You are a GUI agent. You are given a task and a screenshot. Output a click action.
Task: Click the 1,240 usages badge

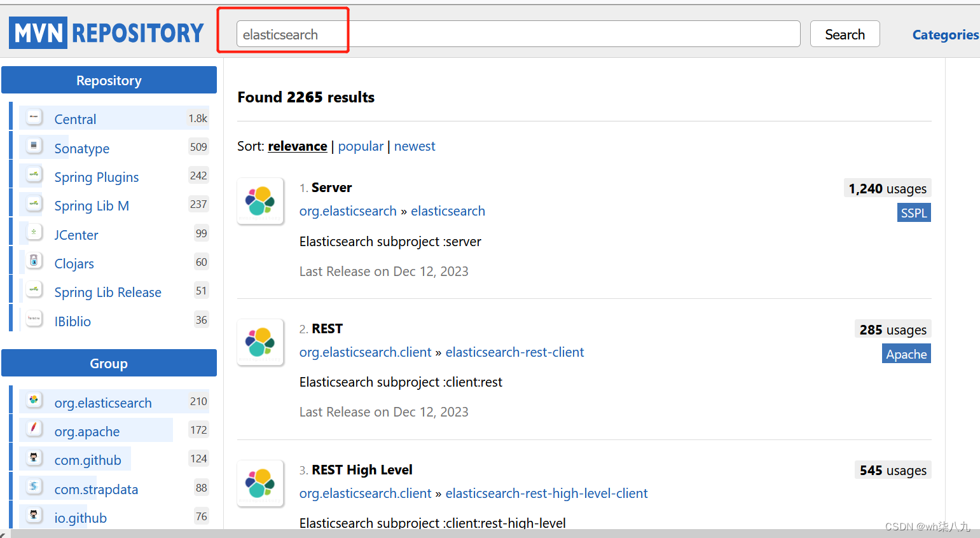tap(888, 188)
